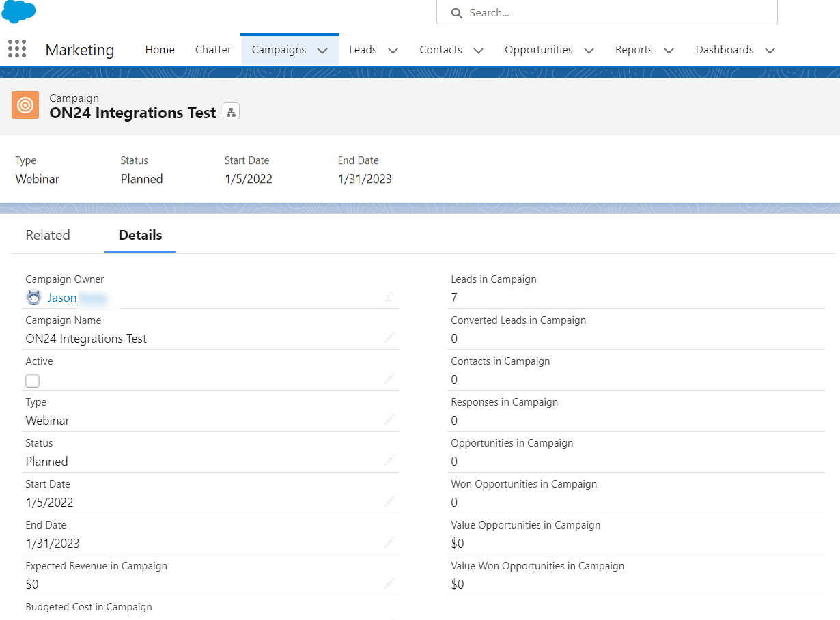The width and height of the screenshot is (840, 620).
Task: Click the ON24 Integrations Test page title
Action: (132, 113)
